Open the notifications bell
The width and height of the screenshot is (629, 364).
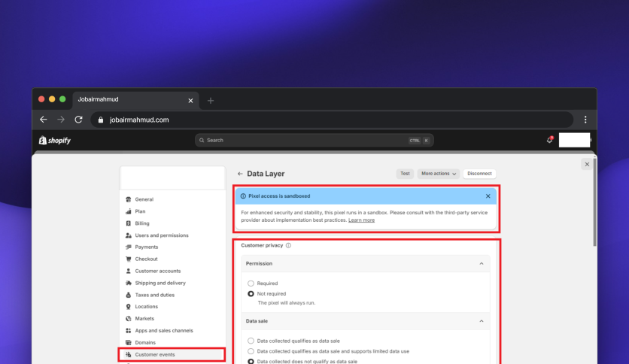(x=549, y=140)
